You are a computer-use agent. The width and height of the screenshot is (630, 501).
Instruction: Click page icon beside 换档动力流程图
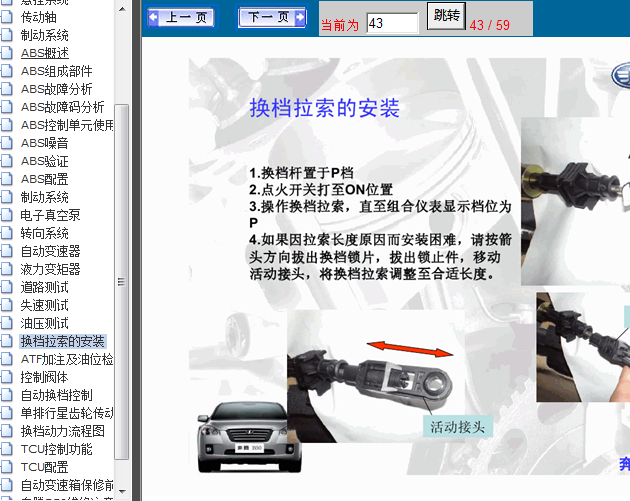point(6,431)
